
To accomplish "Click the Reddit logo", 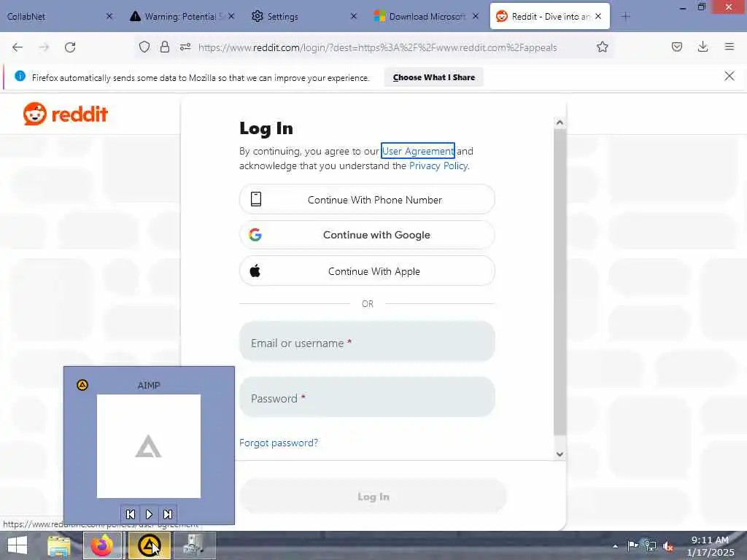I will (x=66, y=114).
